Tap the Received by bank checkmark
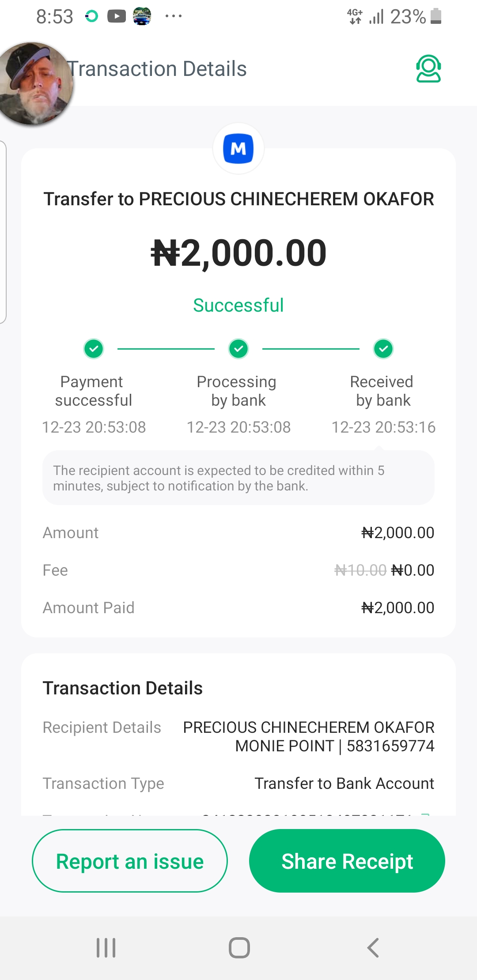Viewport: 477px width, 980px height. 383,349
